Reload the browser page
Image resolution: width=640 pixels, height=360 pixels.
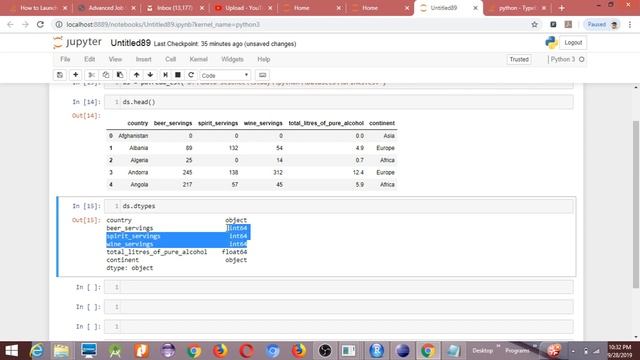coord(40,24)
